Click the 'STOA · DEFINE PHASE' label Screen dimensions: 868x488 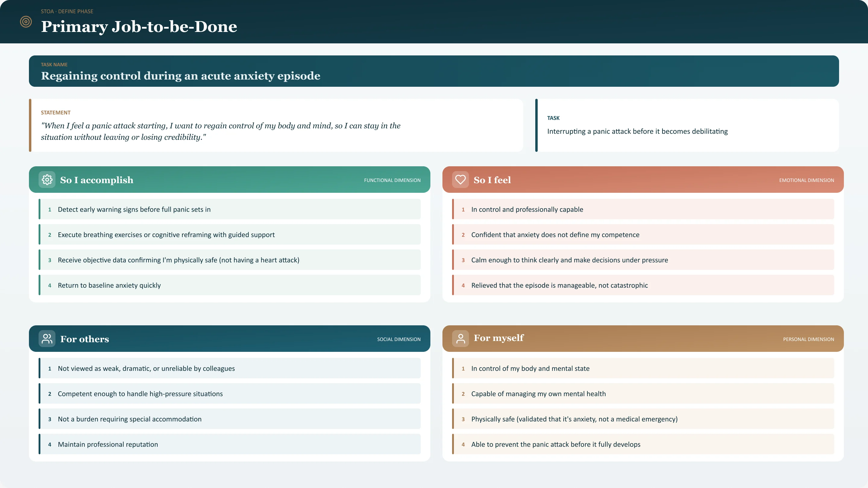coord(67,11)
